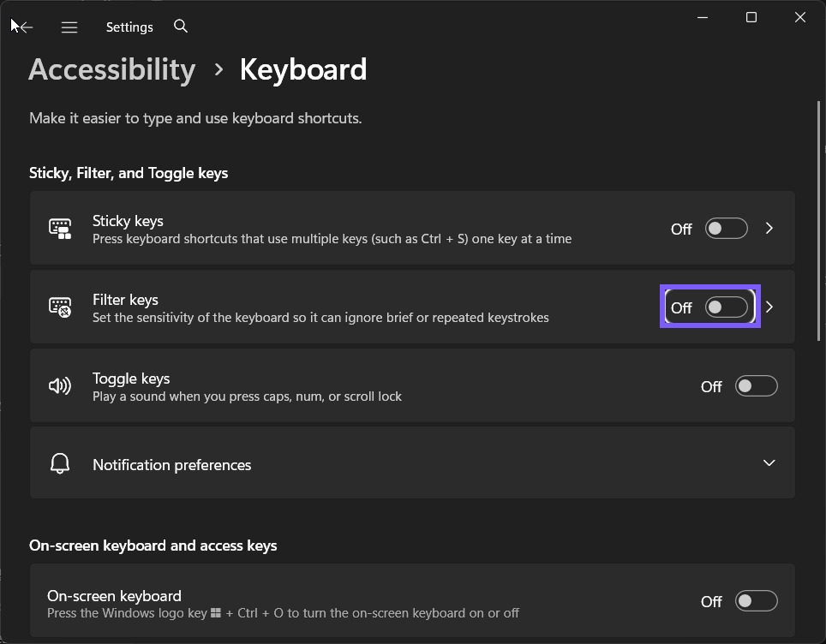Enable the Toggle keys switch
The width and height of the screenshot is (826, 644).
756,386
